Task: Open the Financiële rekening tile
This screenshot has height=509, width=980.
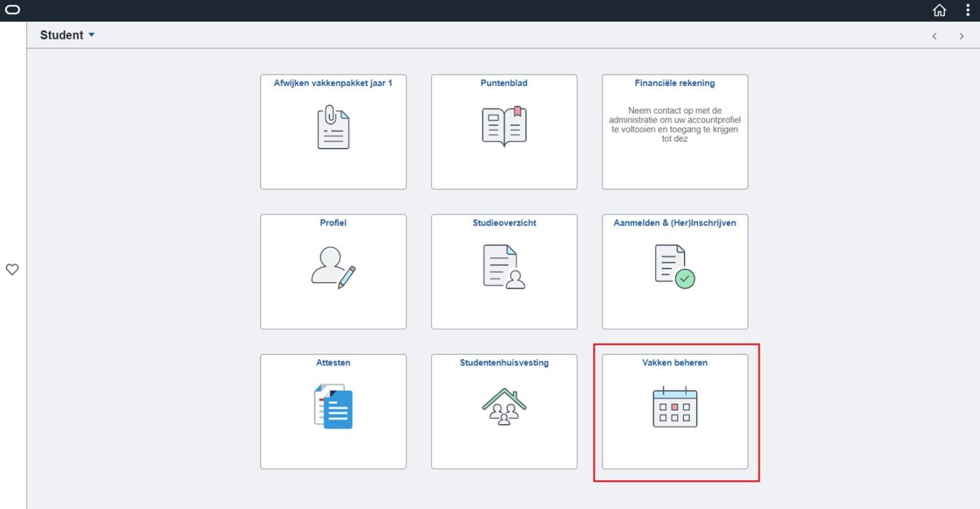Action: pyautogui.click(x=675, y=132)
